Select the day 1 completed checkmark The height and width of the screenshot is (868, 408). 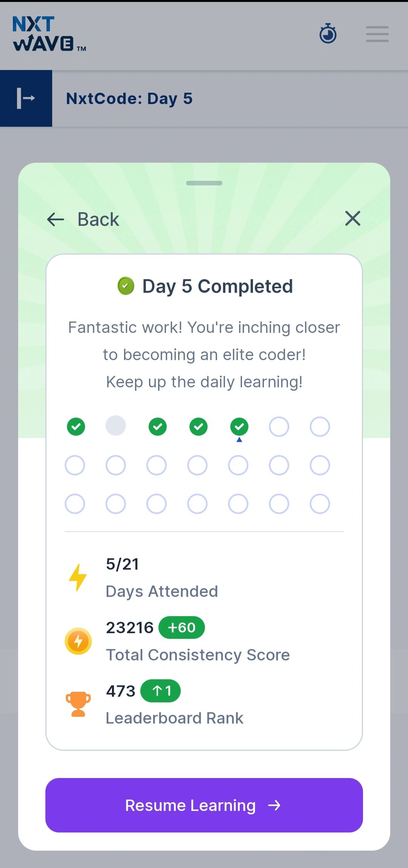tap(76, 427)
